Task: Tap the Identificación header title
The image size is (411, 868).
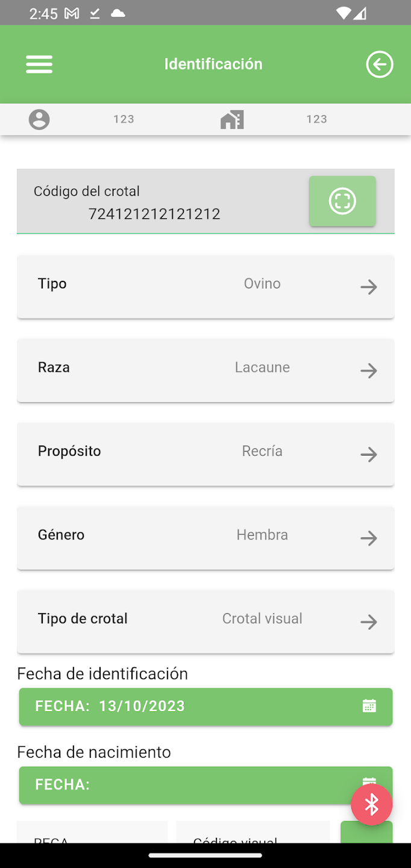Action: 213,64
